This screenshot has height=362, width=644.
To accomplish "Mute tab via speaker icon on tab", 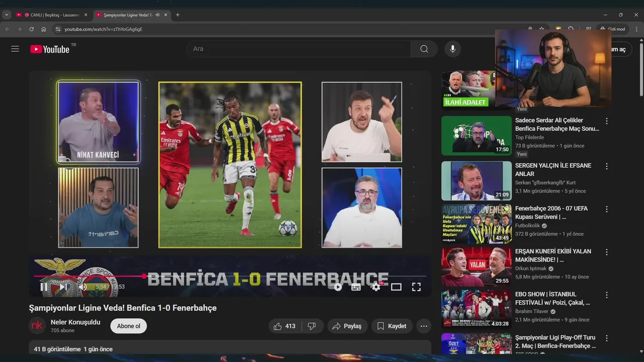I will tap(157, 15).
